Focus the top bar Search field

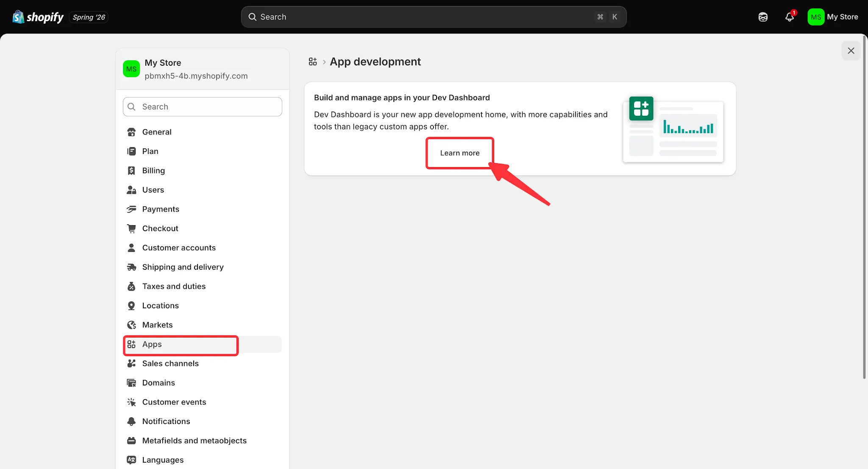click(434, 17)
